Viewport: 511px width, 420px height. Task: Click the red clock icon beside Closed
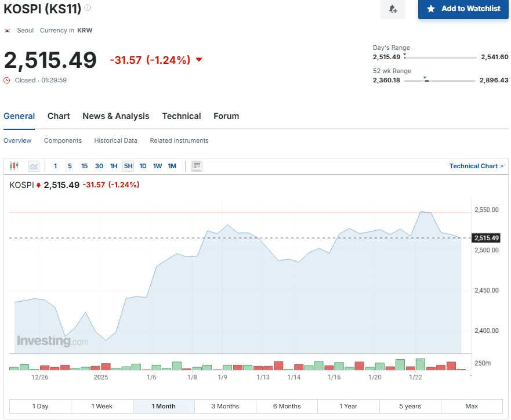point(7,80)
